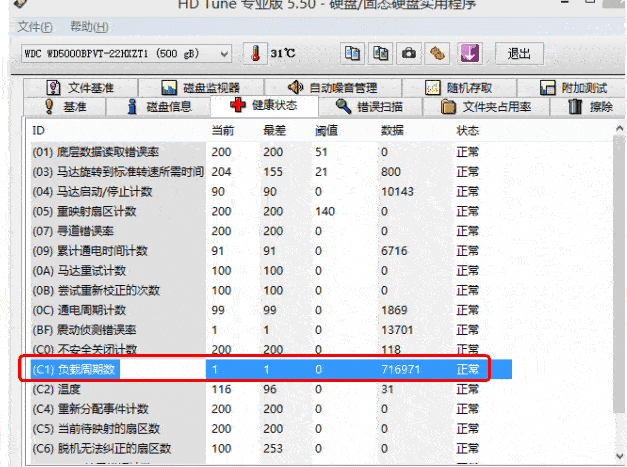Switch to the 附加测试 tab
Screen dimensions: 627x467
573,88
